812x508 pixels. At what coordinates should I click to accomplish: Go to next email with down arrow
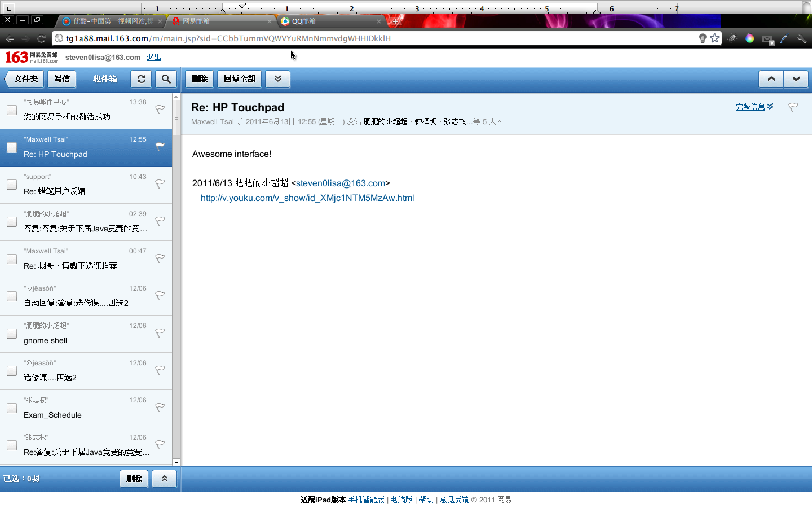(796, 79)
